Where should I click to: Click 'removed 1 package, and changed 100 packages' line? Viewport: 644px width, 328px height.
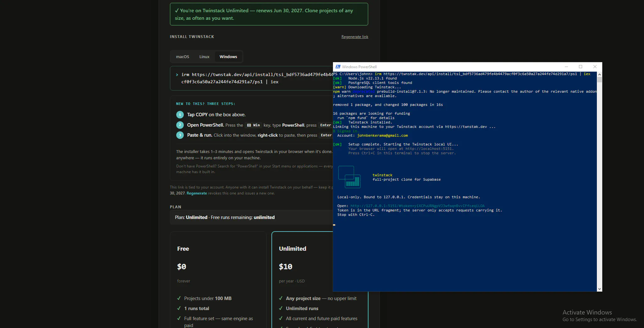coord(388,105)
